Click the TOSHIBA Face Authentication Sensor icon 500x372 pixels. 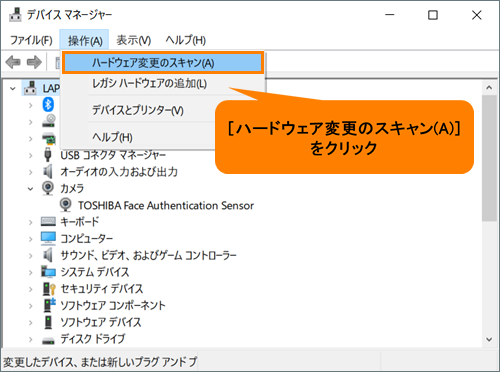coord(66,205)
